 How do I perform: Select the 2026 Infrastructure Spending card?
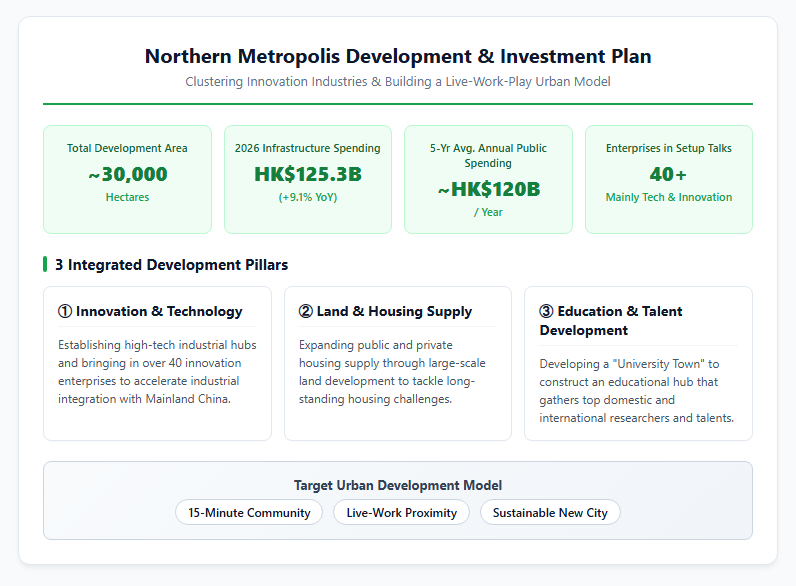coord(308,179)
